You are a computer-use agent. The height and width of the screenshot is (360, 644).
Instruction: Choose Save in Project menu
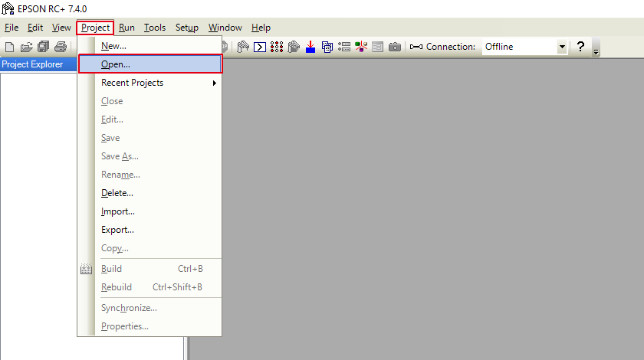point(150,138)
